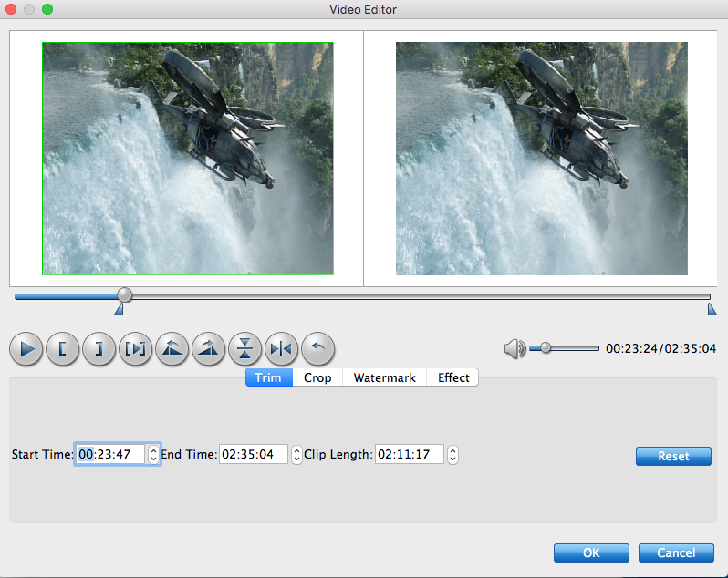728x578 pixels.
Task: Click the playback position scrubber handle
Action: pyautogui.click(x=124, y=294)
